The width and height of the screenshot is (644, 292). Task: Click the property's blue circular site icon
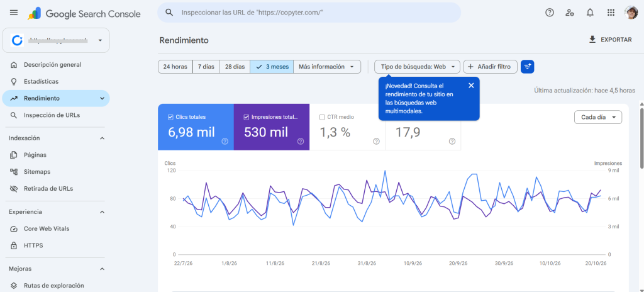17,40
